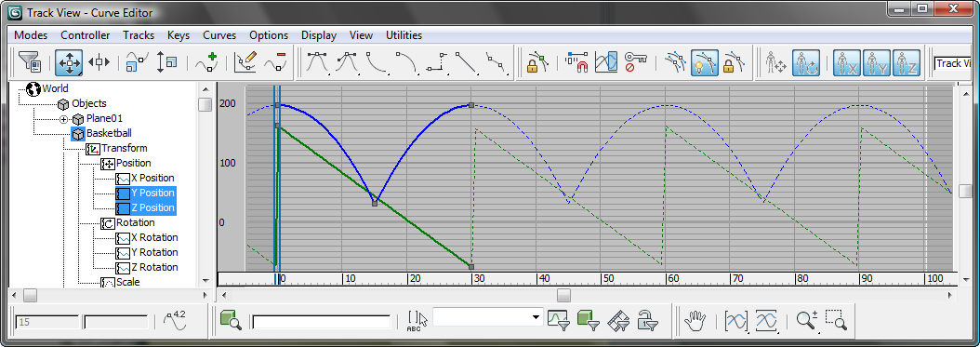Click the frame 30 key on blue curve
Image resolution: width=980 pixels, height=347 pixels.
pyautogui.click(x=471, y=106)
